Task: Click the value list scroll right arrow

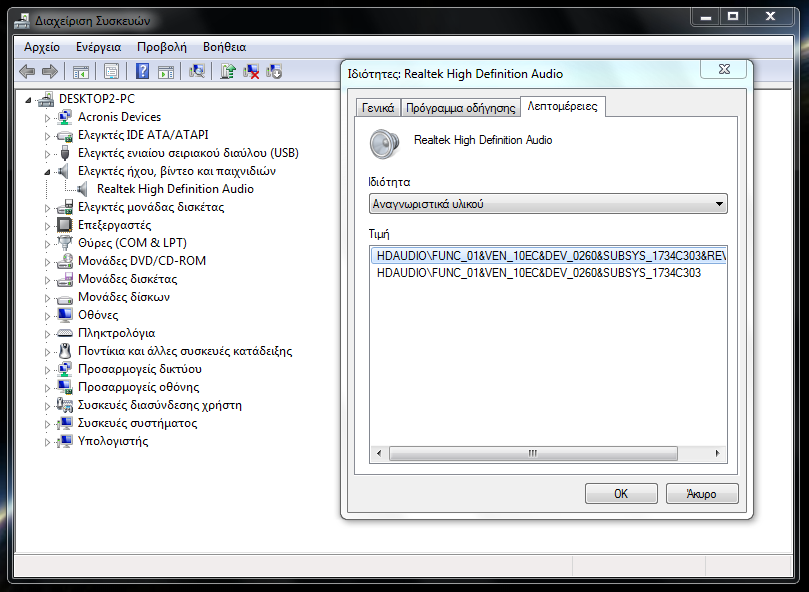Action: point(718,453)
